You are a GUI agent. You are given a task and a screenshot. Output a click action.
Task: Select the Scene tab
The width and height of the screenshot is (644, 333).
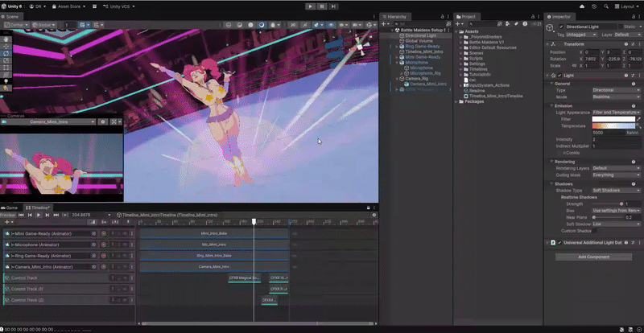tap(12, 17)
